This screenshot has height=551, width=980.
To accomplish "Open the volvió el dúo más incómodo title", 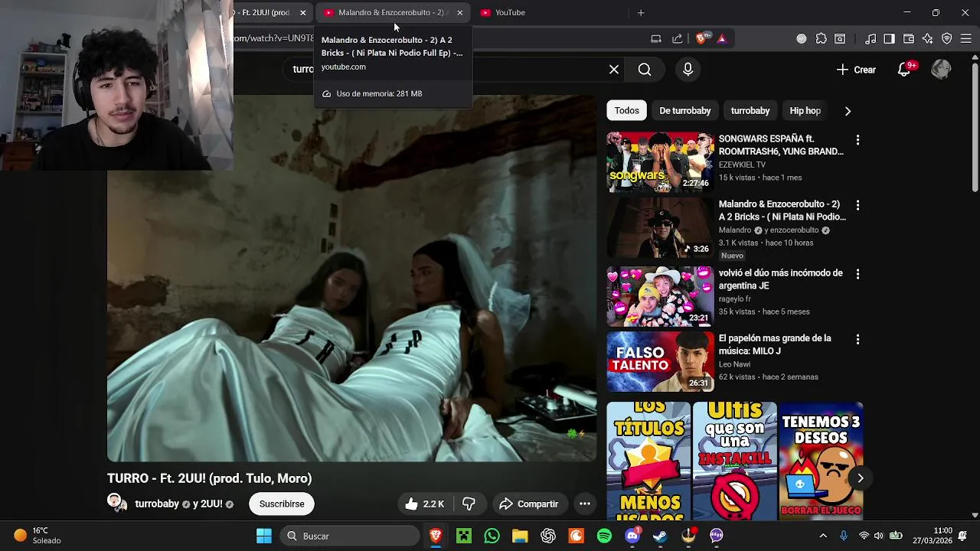I will [x=780, y=279].
